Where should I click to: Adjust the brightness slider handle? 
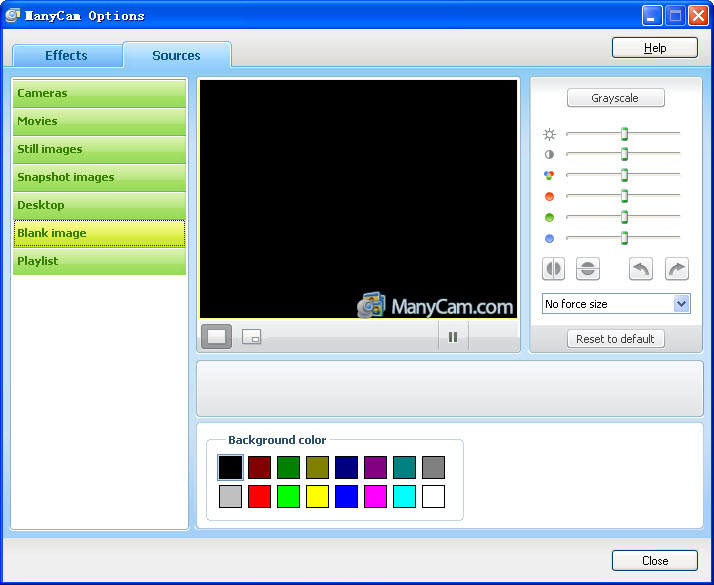(624, 134)
